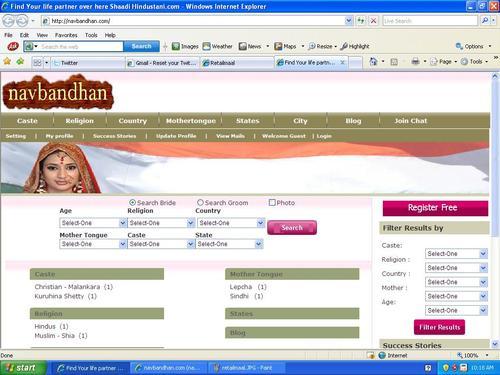
Task: Open the Maps toolbar shortcut
Action: tap(285, 46)
